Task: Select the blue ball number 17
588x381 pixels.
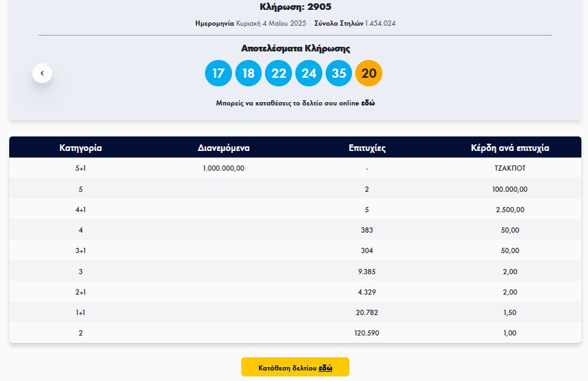Action: coord(218,73)
